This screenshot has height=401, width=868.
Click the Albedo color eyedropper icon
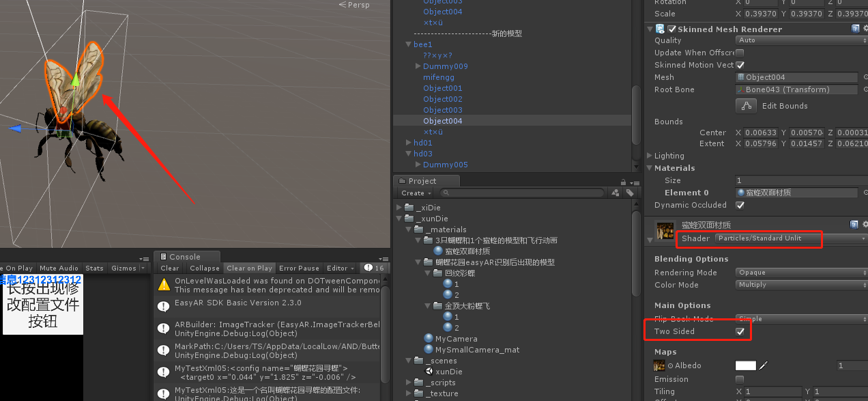pos(763,366)
